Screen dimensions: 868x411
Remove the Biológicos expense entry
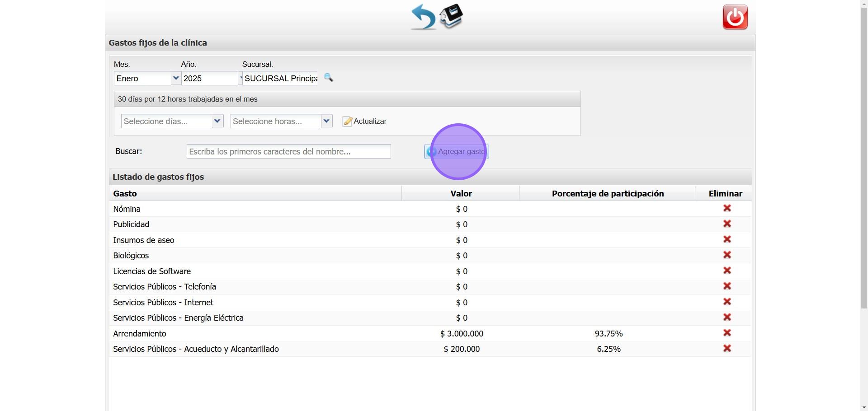(727, 255)
